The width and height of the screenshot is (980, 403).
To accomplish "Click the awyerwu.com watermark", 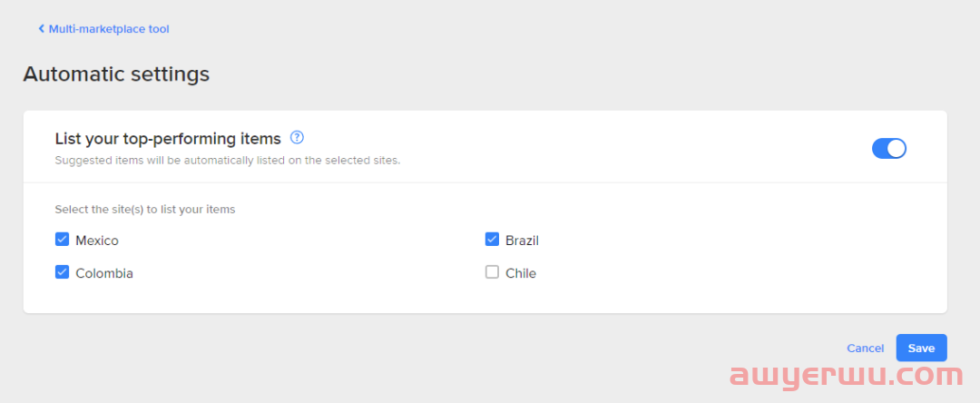I will tap(847, 376).
